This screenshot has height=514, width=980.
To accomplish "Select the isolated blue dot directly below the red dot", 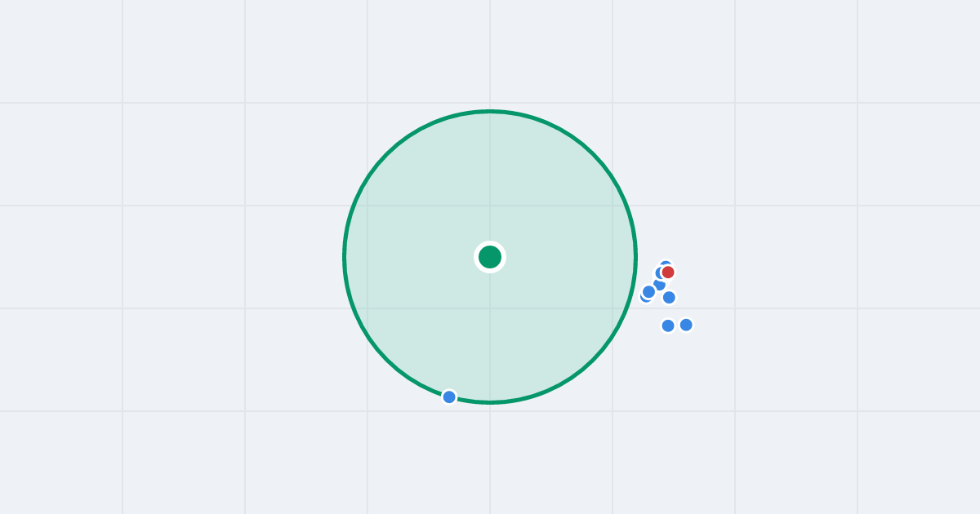I will 669,297.
